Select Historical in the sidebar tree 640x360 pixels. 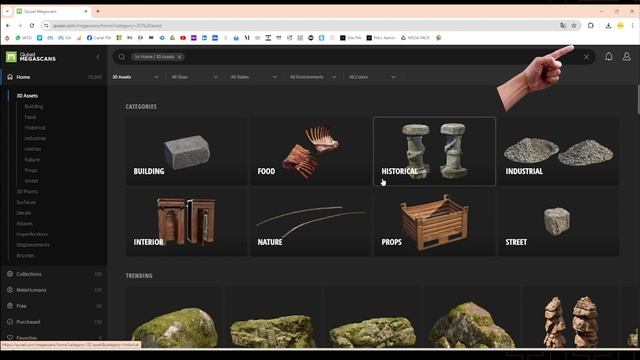pyautogui.click(x=35, y=127)
